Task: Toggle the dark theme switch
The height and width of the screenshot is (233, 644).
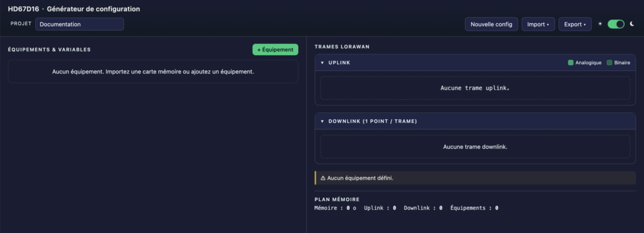Action: tap(616, 24)
